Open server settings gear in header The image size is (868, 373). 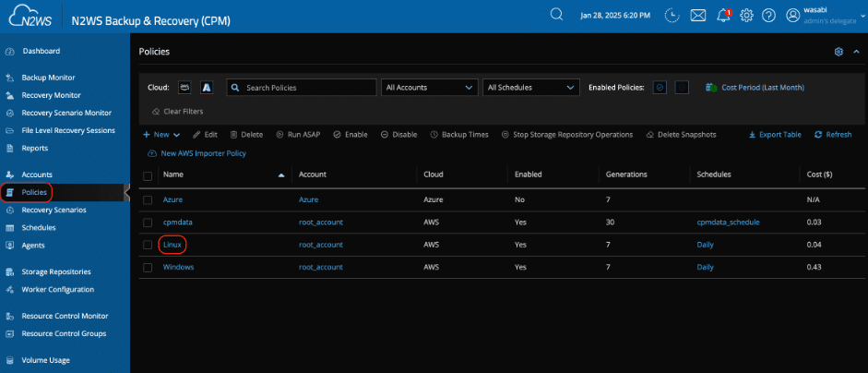click(x=746, y=16)
